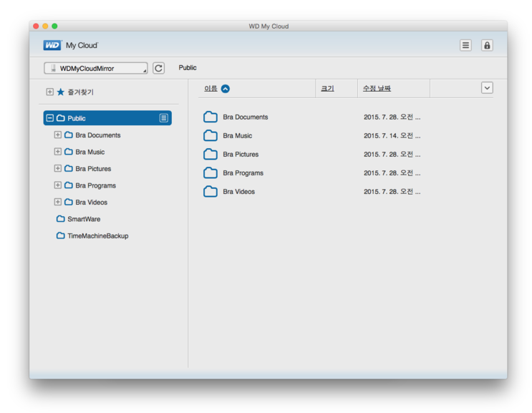Click the favorites star icon
The width and height of the screenshot is (532, 413).
click(x=61, y=92)
